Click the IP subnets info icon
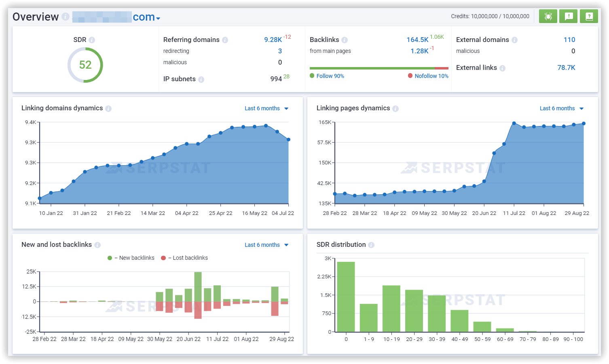The height and width of the screenshot is (364, 609). click(x=201, y=79)
